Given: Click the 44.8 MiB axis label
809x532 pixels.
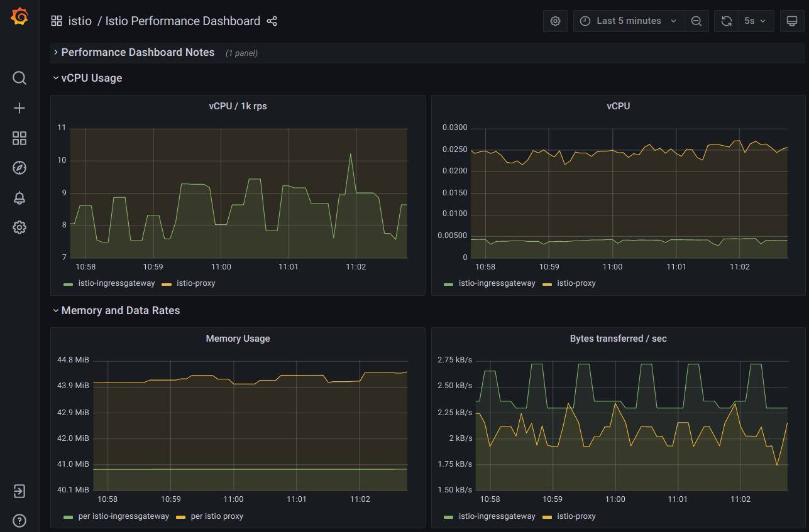Looking at the screenshot, I should 74,360.
